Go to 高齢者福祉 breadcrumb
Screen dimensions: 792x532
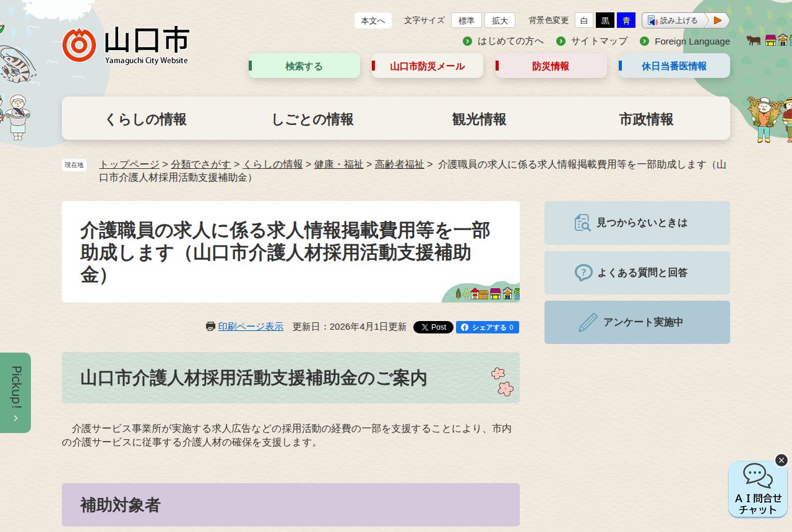click(x=400, y=164)
